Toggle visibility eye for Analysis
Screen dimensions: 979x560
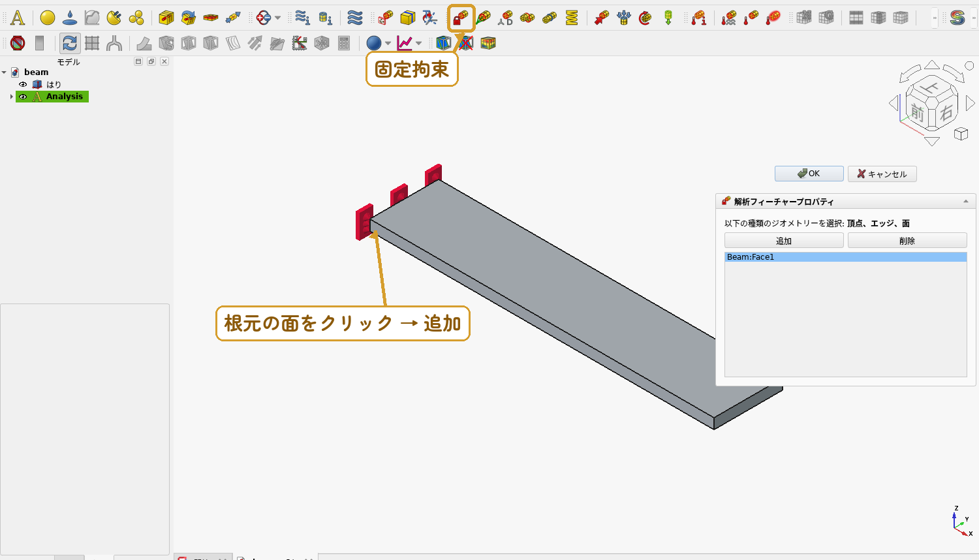[23, 97]
